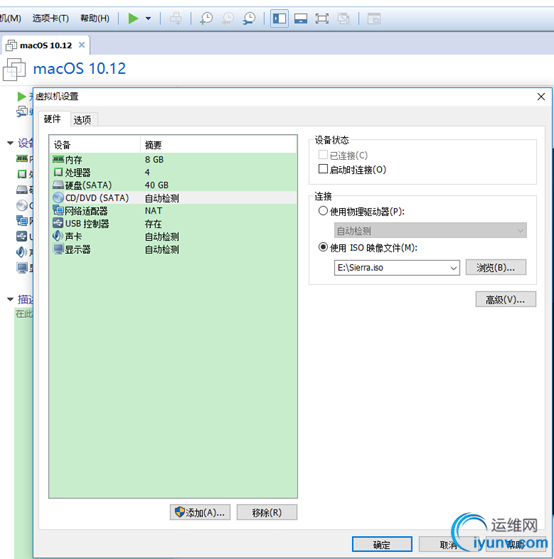Select the 使用物理驱动器(P) radio button

(323, 211)
